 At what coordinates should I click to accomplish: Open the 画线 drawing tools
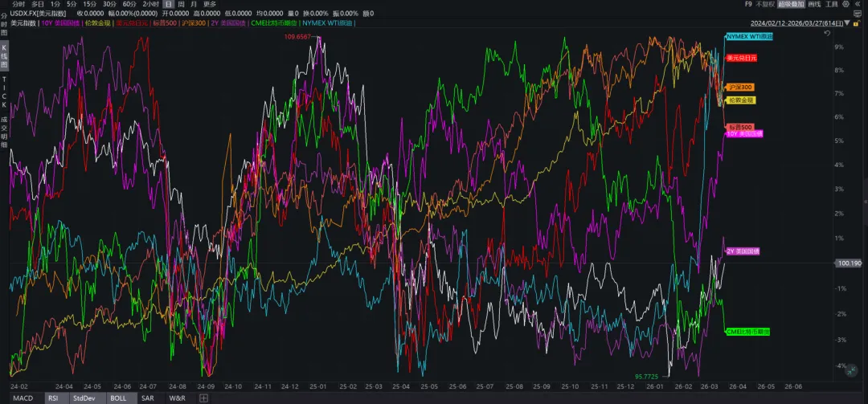point(813,4)
